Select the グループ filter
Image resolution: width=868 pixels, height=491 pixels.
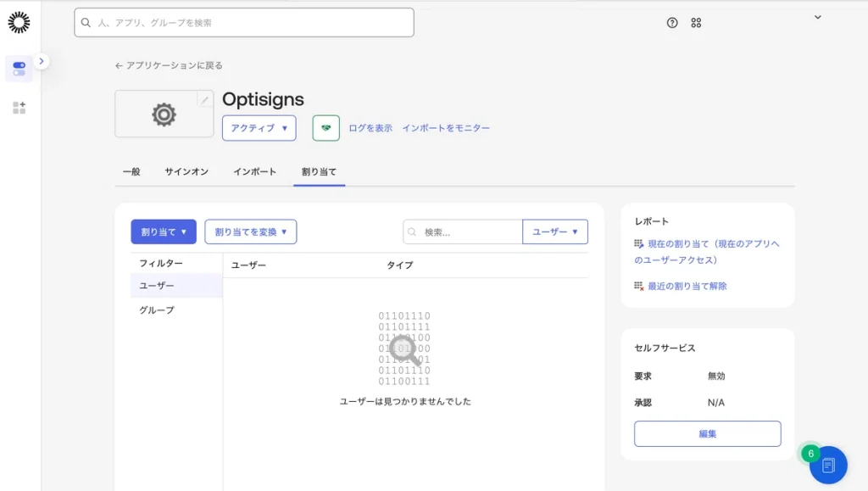tap(157, 310)
